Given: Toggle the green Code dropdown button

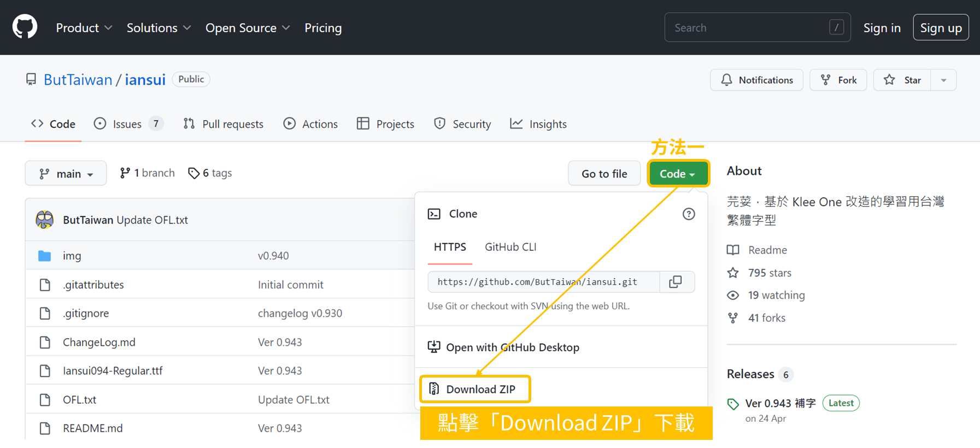Looking at the screenshot, I should click(678, 174).
